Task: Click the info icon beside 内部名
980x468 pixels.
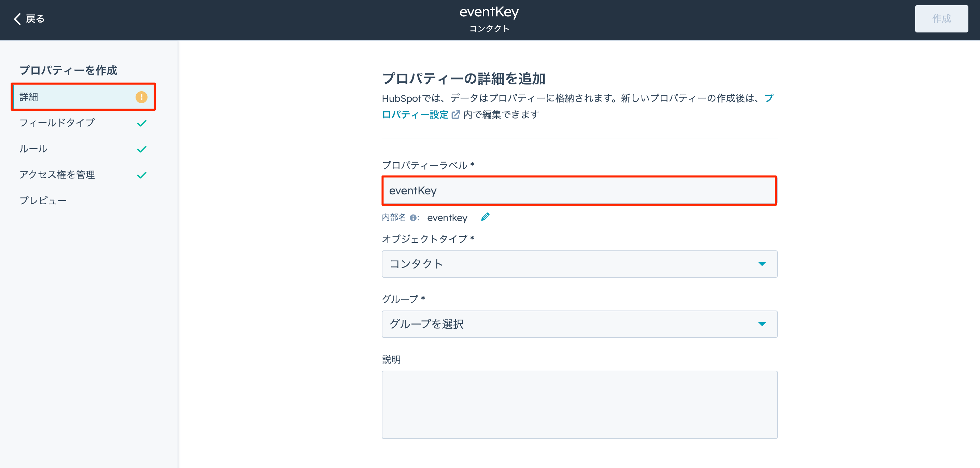Action: pos(413,218)
